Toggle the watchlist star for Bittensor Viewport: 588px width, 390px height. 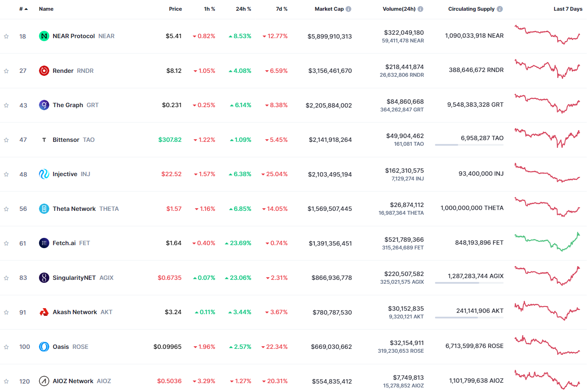[6, 140]
